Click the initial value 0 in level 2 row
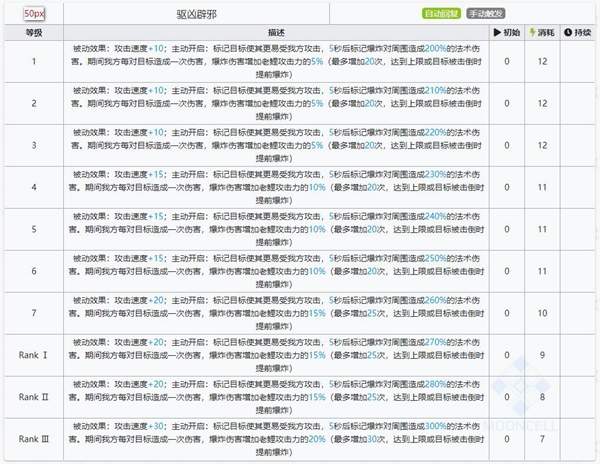The width and height of the screenshot is (600, 464). [507, 103]
